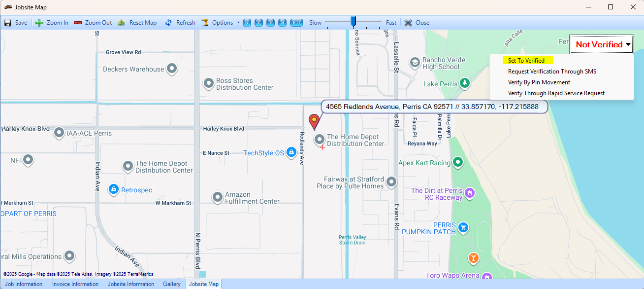Click Ross Stores Distribution Center marker
Image resolution: width=644 pixels, height=289 pixels.
(x=209, y=84)
